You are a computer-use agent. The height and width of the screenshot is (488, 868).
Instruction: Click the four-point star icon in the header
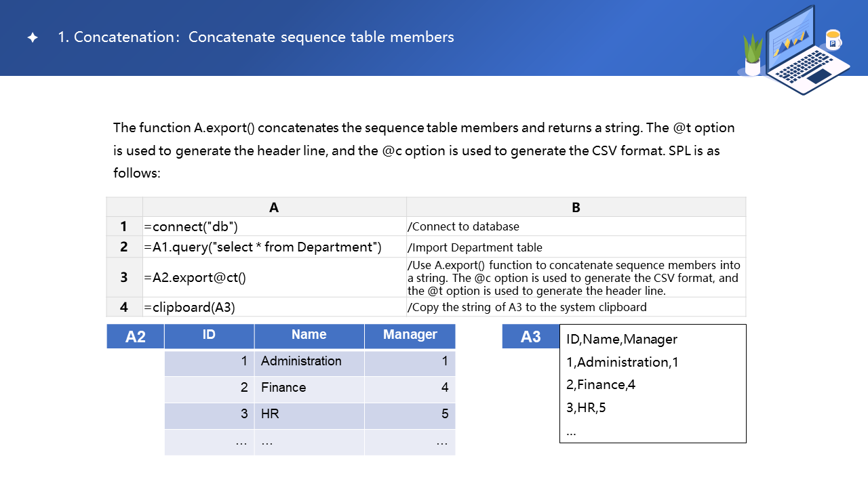(x=32, y=38)
